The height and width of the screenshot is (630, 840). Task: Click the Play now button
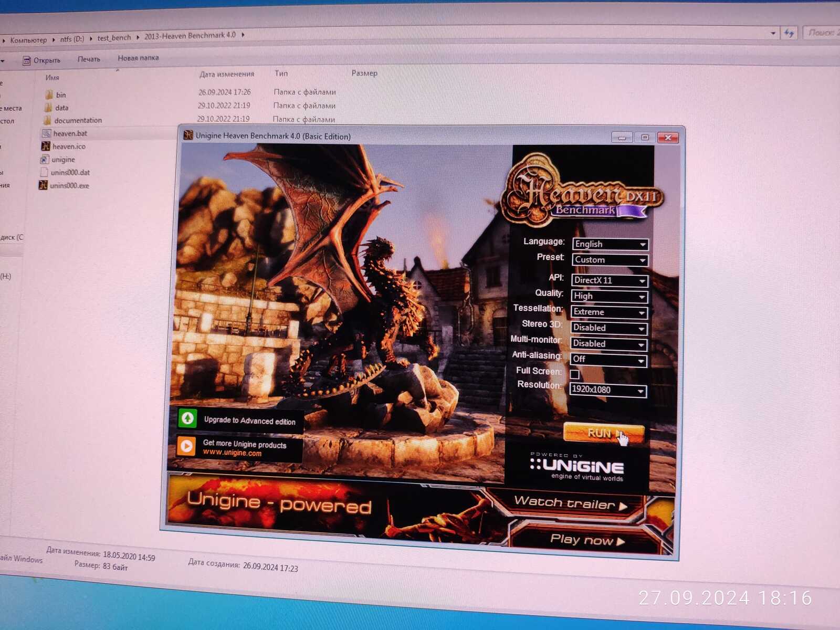(587, 540)
